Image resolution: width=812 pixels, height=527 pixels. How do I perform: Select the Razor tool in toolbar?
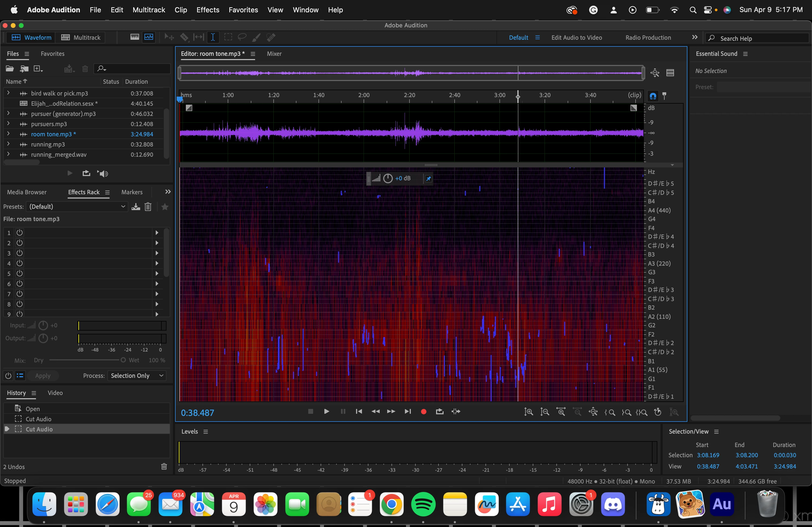184,38
